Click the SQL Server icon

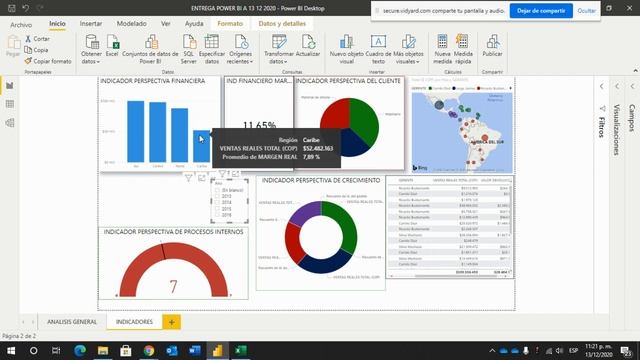[189, 42]
